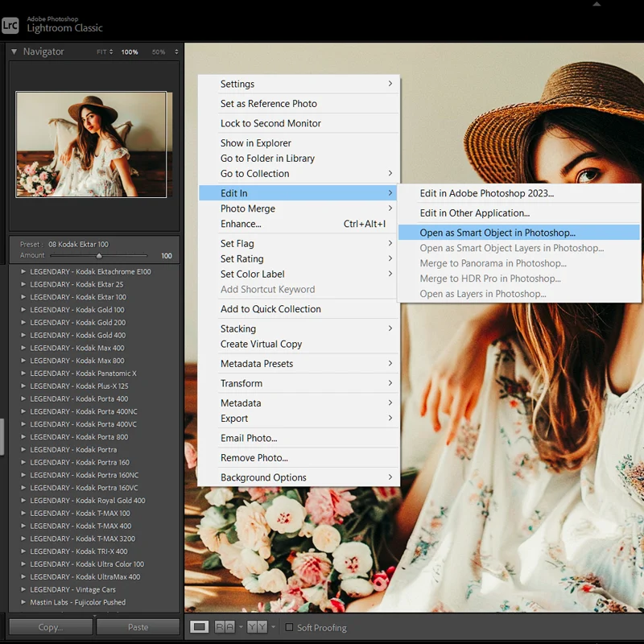Choose Add to Quick Collection
The image size is (644, 644).
pyautogui.click(x=299, y=309)
